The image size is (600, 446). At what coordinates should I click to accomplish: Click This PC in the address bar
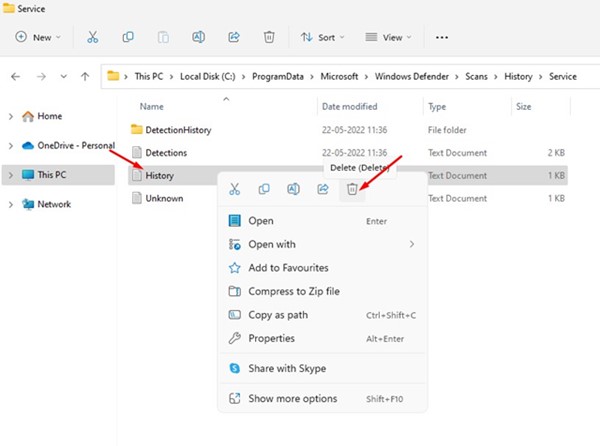click(149, 77)
